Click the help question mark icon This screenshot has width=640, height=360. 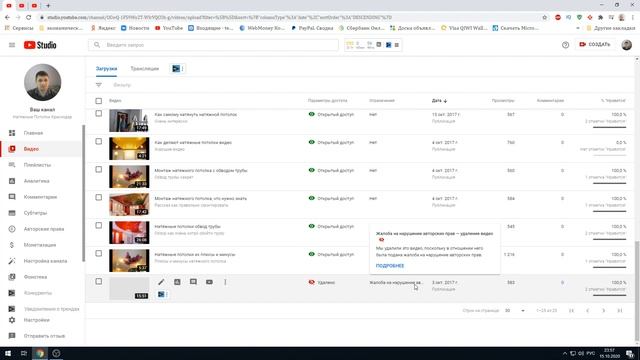(565, 45)
